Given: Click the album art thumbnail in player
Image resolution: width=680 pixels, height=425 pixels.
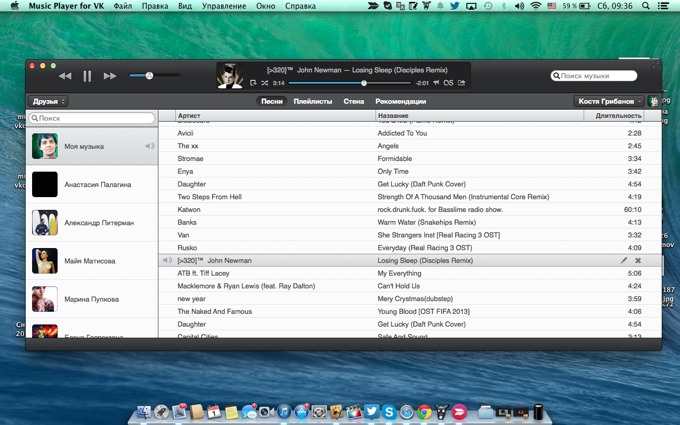Looking at the screenshot, I should [x=230, y=76].
